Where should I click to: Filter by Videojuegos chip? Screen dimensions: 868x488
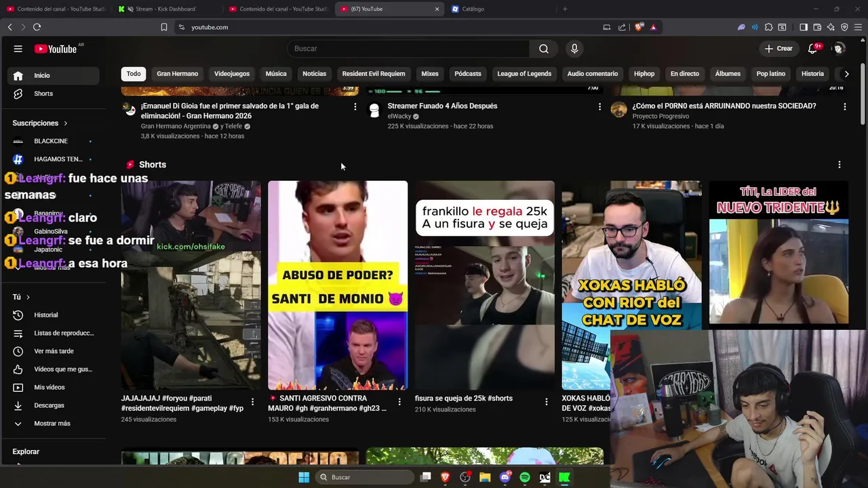232,74
